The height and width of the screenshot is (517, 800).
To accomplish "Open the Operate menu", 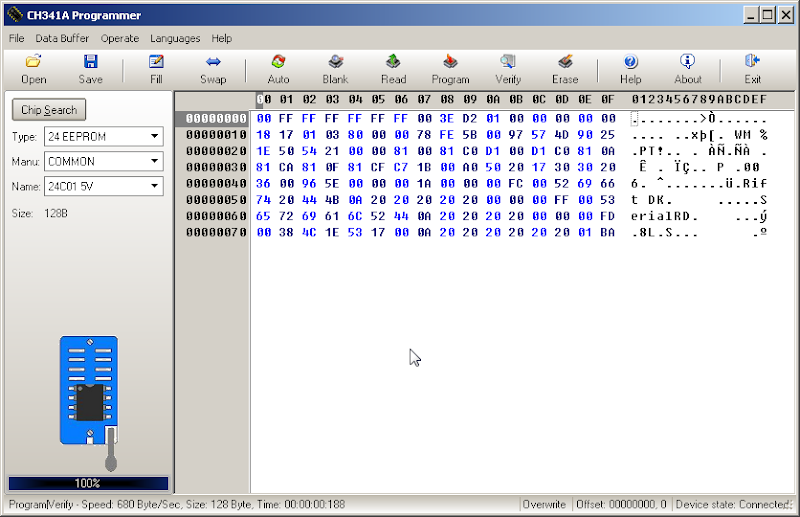I will pos(120,38).
